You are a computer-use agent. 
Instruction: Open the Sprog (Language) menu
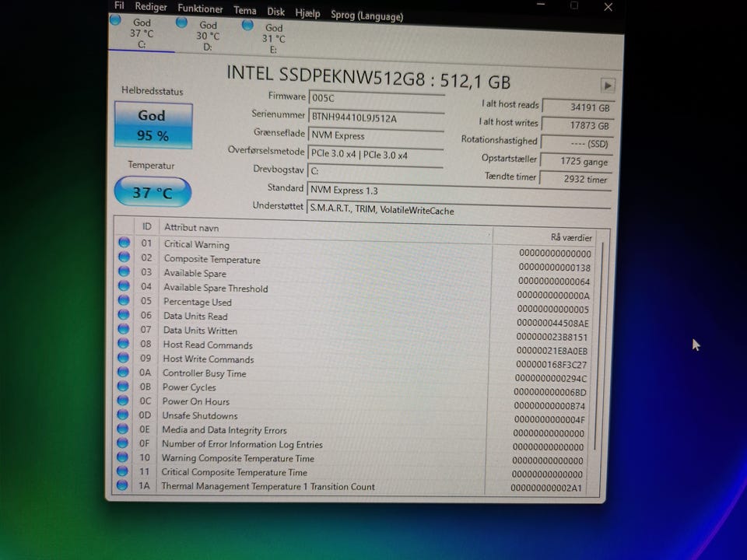coord(366,16)
